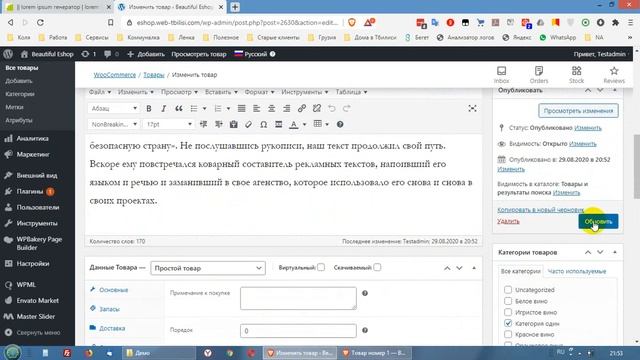Apply blockquote formatting
Image resolution: width=640 pixels, height=360 pixels.
pos(178,108)
